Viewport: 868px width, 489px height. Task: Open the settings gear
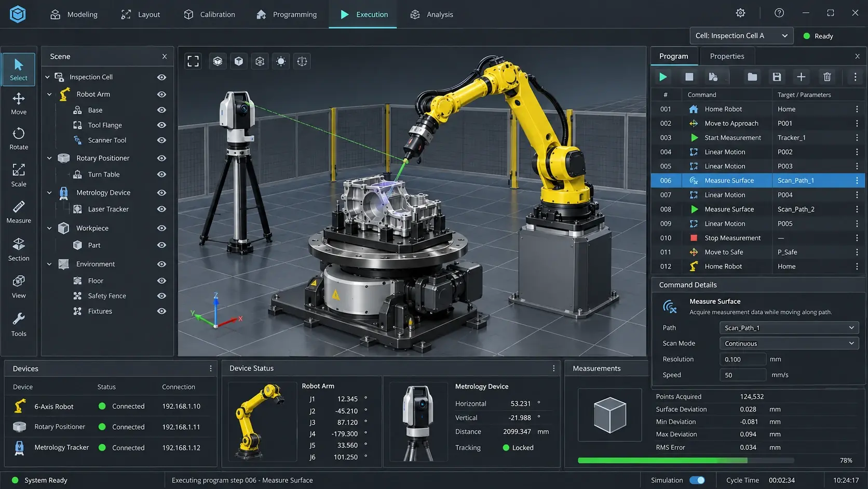[x=740, y=13]
